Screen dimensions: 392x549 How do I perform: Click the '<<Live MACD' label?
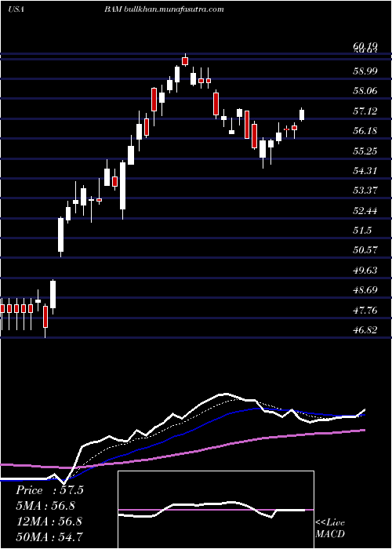[330, 529]
